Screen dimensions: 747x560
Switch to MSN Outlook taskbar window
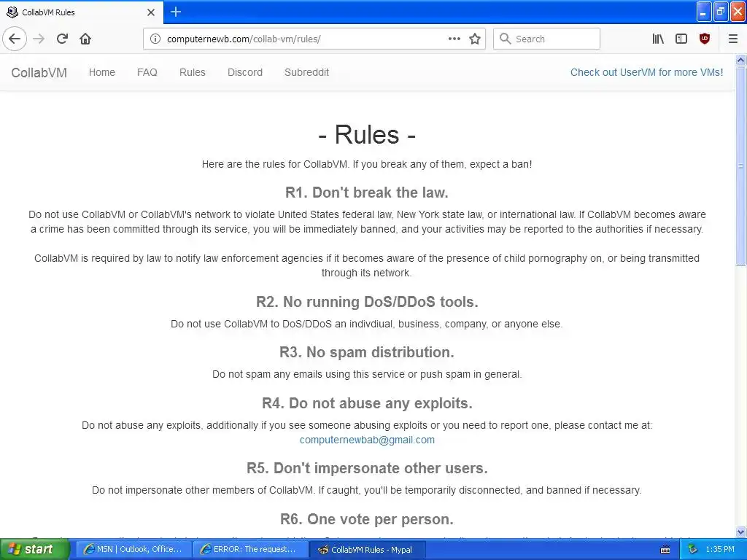pos(133,550)
